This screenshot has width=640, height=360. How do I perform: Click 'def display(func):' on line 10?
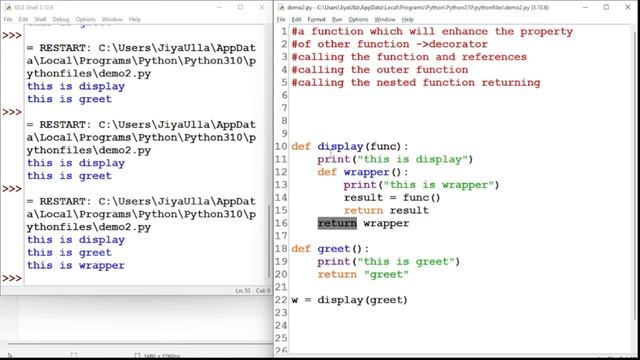(x=350, y=147)
